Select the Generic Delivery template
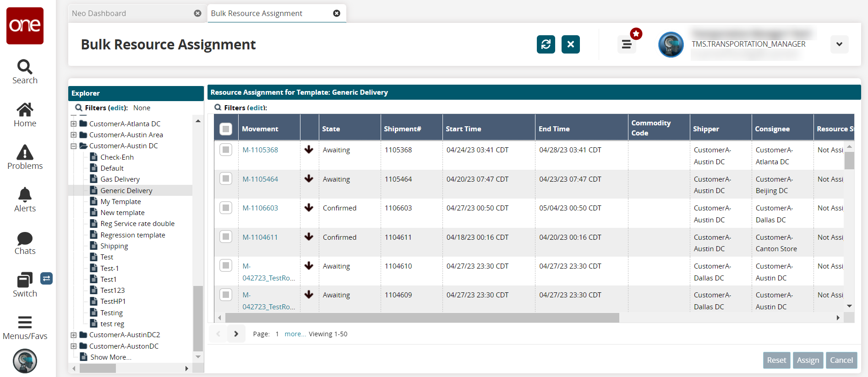 pyautogui.click(x=126, y=190)
